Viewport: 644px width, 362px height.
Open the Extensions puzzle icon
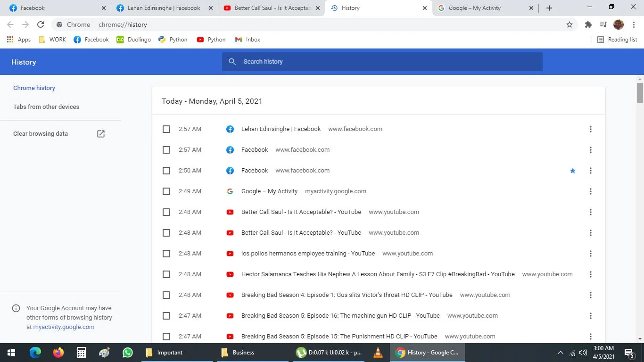pyautogui.click(x=588, y=25)
